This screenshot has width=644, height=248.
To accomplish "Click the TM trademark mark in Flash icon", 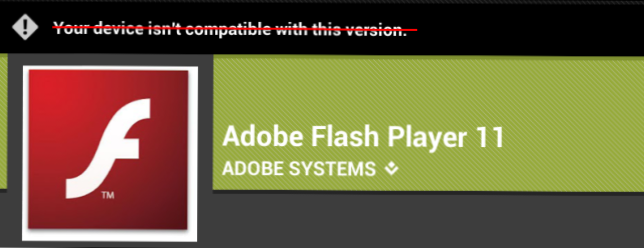I will tap(107, 195).
